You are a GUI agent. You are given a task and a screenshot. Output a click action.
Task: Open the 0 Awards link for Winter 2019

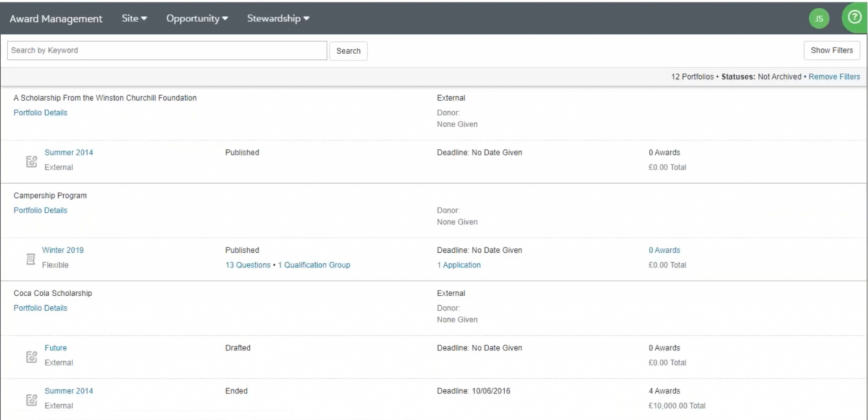pyautogui.click(x=665, y=250)
